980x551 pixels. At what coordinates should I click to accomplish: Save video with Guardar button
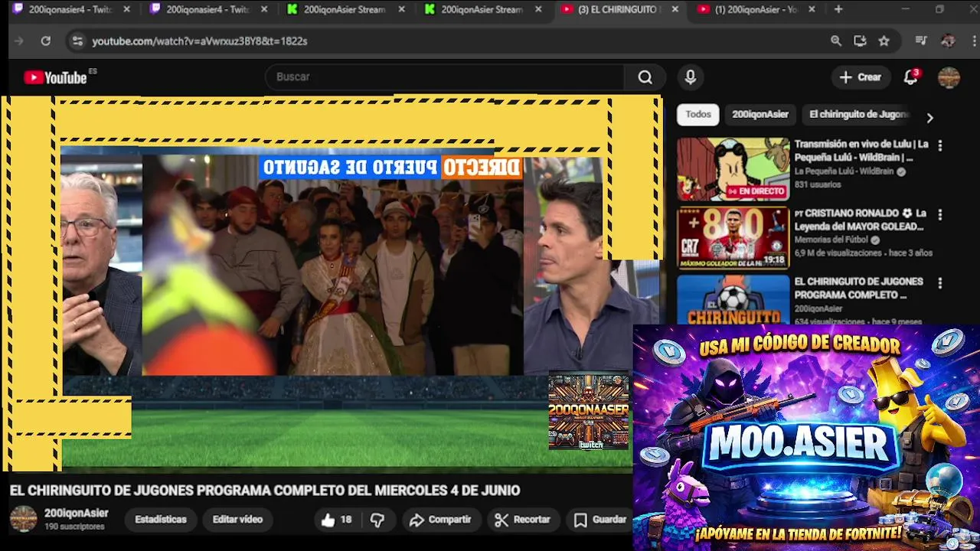coord(600,520)
